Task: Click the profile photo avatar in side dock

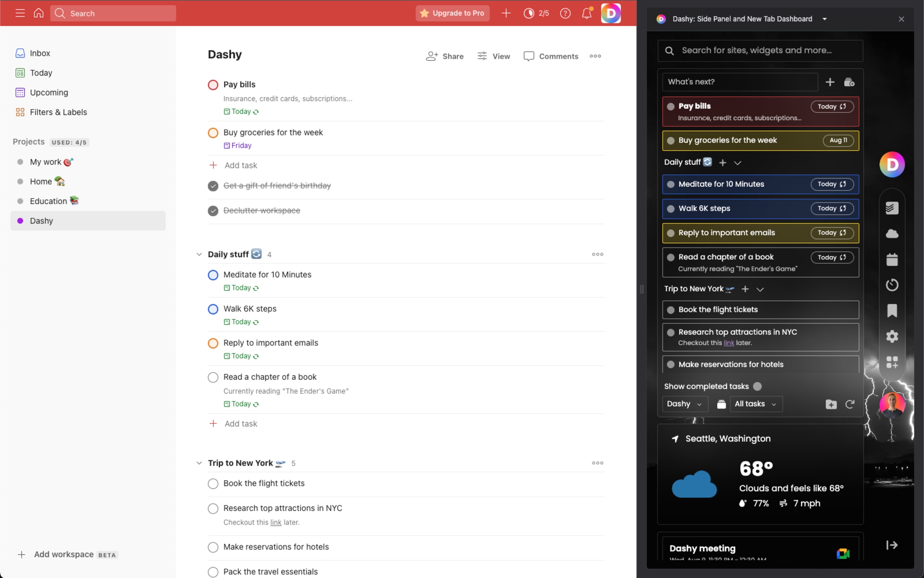Action: pyautogui.click(x=892, y=405)
